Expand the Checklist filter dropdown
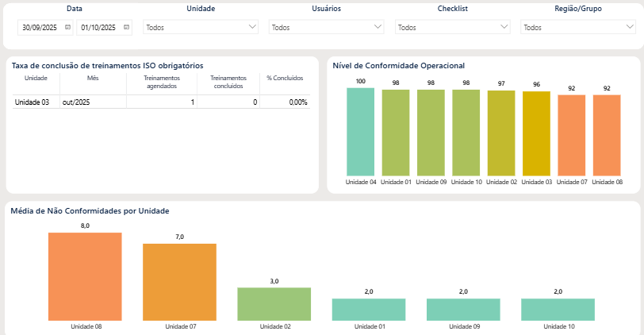 pos(452,27)
